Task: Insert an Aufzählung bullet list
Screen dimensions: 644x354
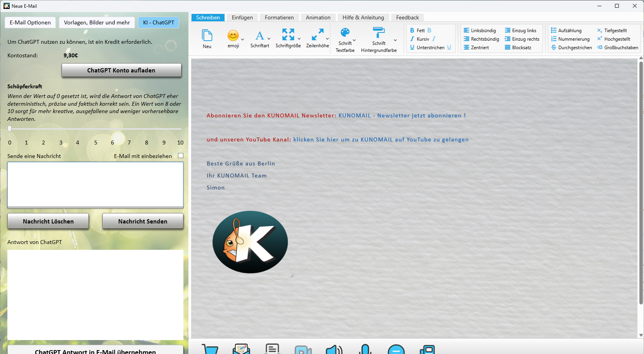Action: click(566, 30)
